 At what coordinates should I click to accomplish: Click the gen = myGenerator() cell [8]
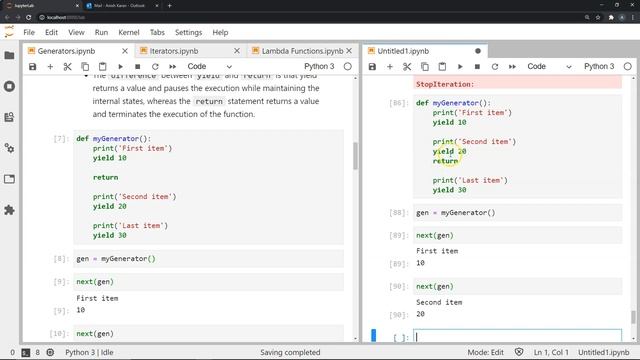(209, 259)
